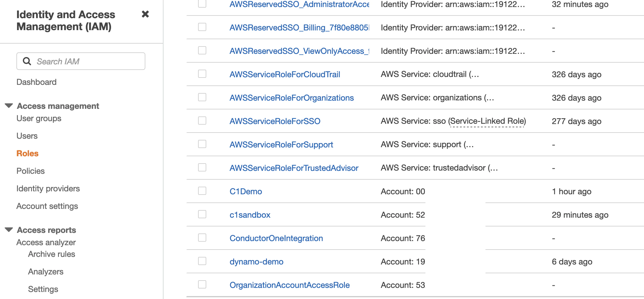Click the search magnifier icon
Viewport: 644px width, 299px height.
[x=27, y=61]
